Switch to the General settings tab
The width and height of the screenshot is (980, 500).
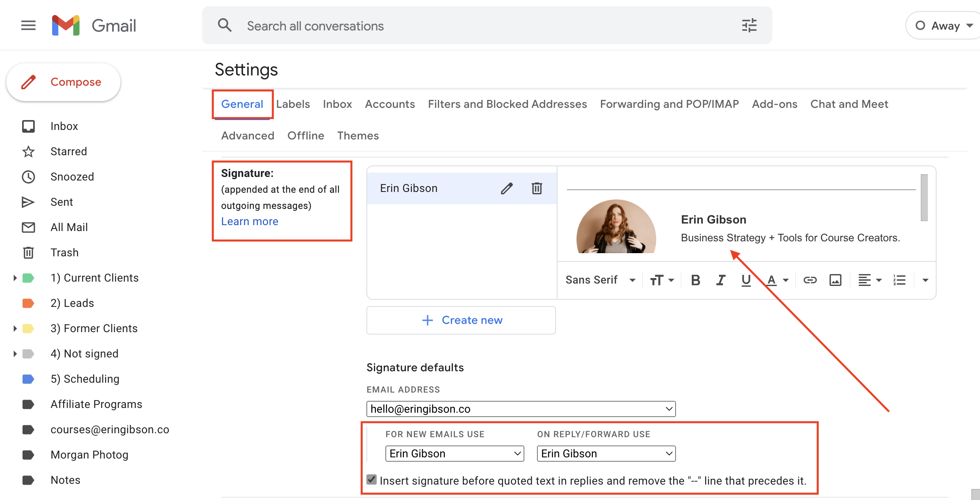coord(242,104)
